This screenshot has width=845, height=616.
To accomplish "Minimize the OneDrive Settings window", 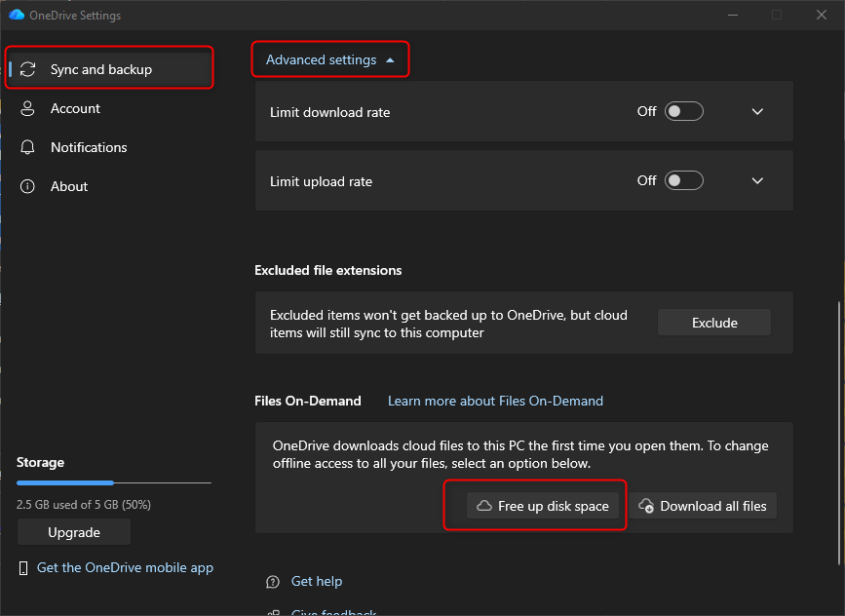I will 732,15.
